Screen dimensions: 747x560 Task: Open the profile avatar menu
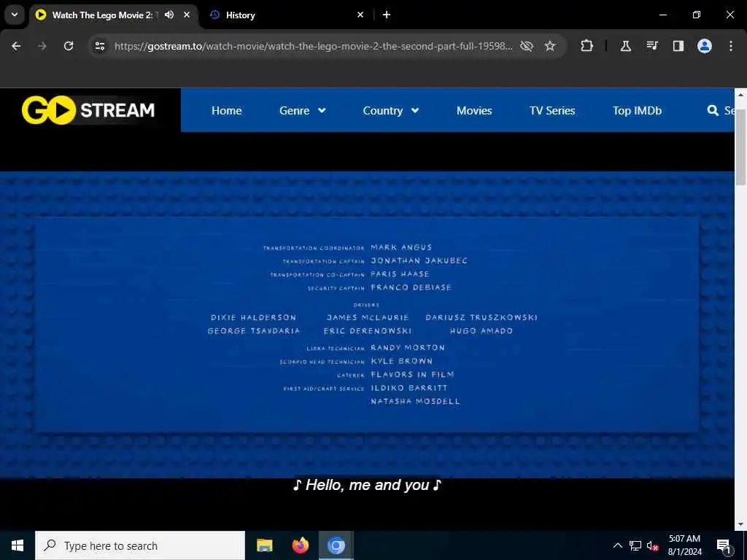pos(705,46)
